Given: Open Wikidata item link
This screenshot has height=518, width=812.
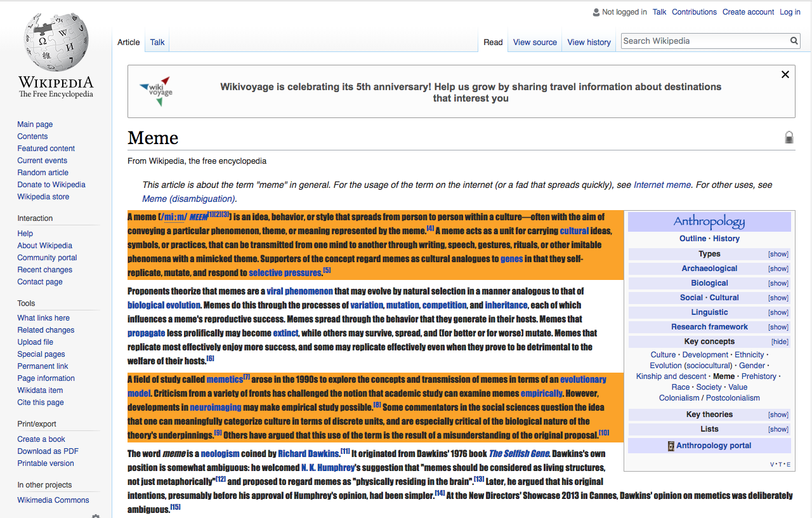Looking at the screenshot, I should point(40,390).
